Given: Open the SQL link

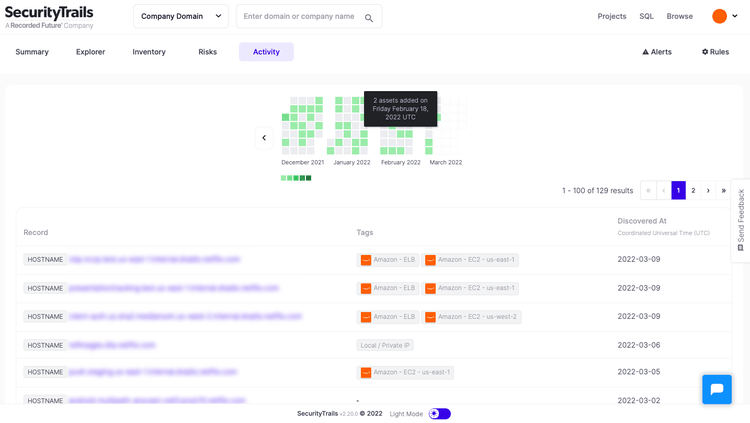Looking at the screenshot, I should [x=646, y=16].
